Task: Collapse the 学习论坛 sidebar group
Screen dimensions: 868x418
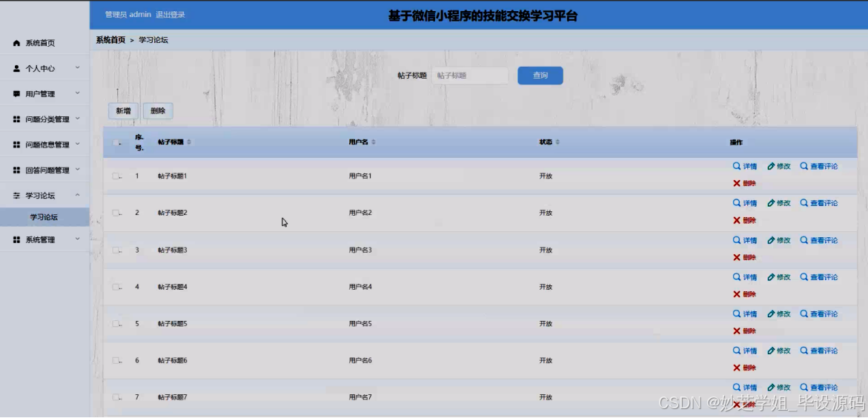Action: pos(44,196)
